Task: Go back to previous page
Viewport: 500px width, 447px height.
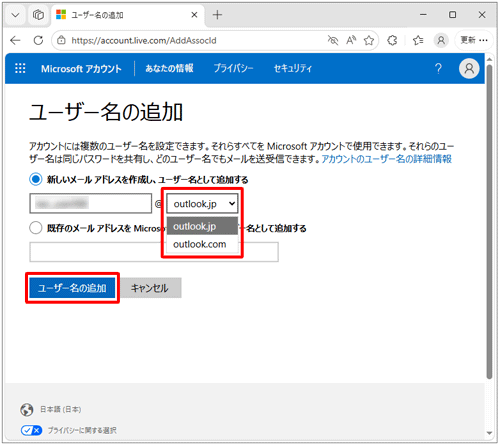Action: 15,41
